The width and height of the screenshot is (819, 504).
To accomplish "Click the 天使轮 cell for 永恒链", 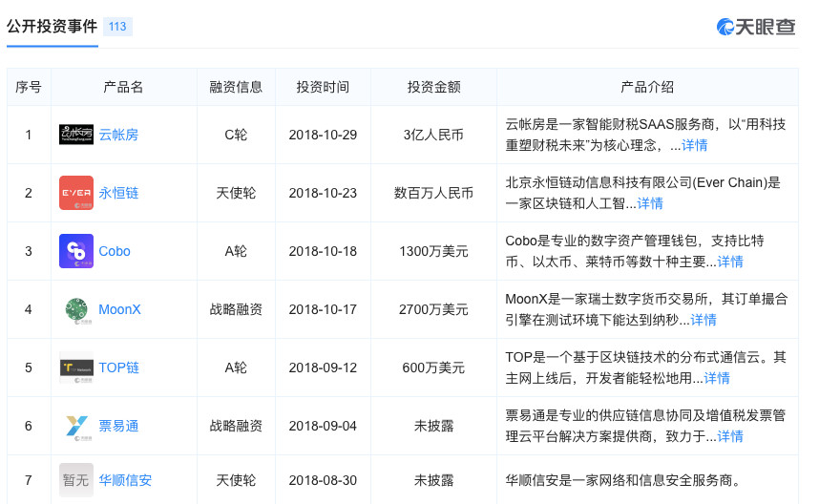I will 236,193.
